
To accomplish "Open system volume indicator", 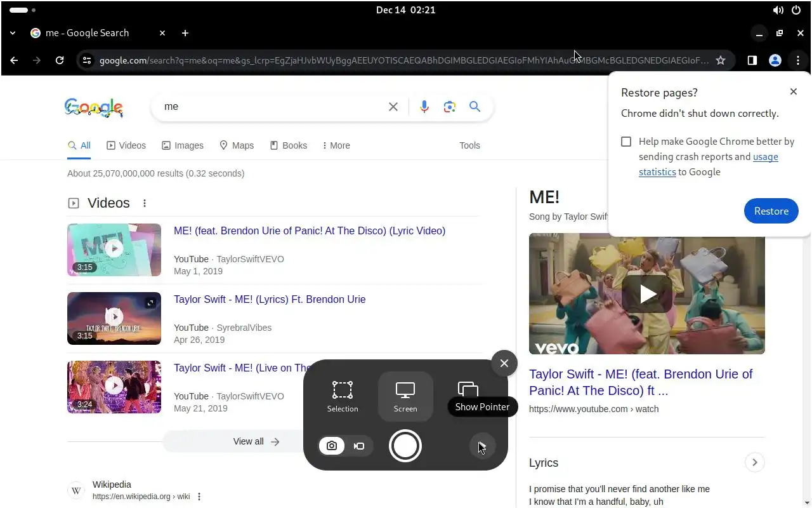I will click(x=778, y=10).
